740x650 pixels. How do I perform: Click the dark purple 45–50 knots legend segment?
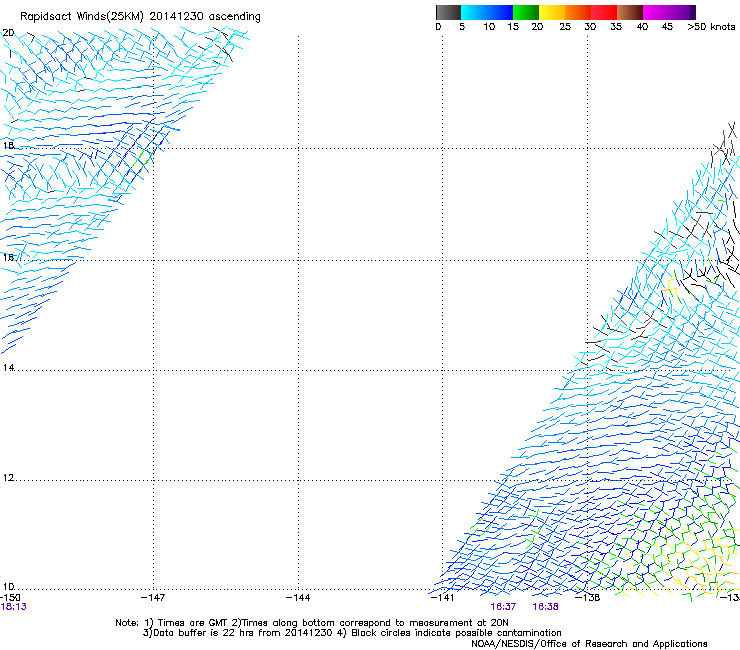tap(682, 12)
